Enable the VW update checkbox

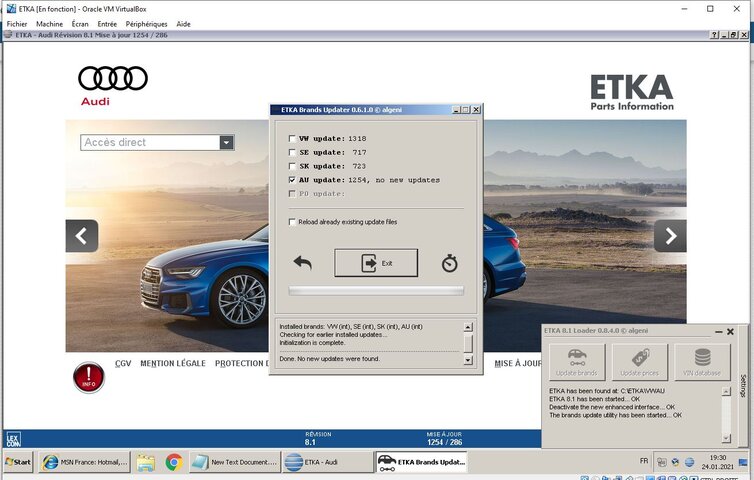point(292,139)
